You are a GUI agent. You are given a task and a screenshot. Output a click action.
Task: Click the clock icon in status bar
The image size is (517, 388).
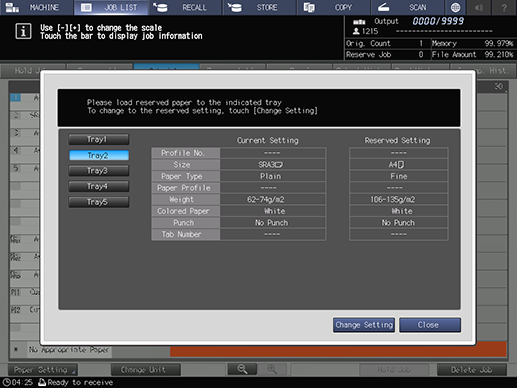(x=7, y=382)
